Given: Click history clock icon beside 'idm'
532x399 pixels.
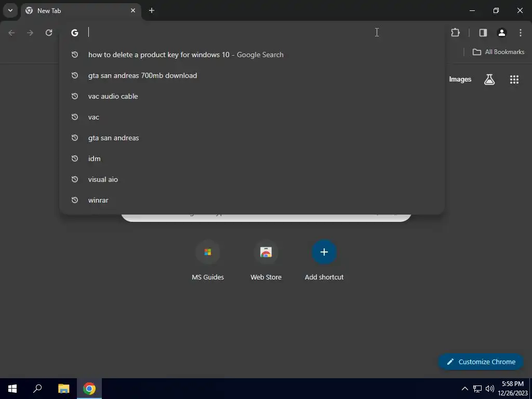Looking at the screenshot, I should [x=75, y=158].
